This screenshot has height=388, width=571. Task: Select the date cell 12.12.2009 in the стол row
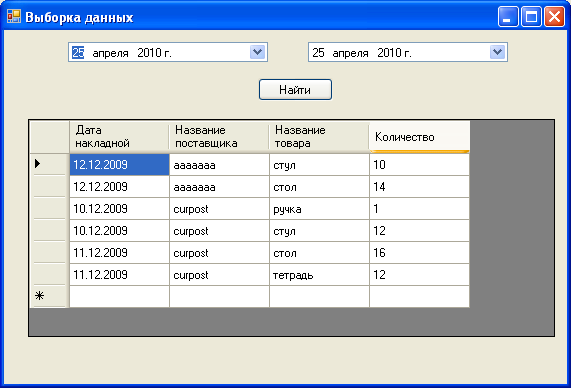click(x=119, y=187)
